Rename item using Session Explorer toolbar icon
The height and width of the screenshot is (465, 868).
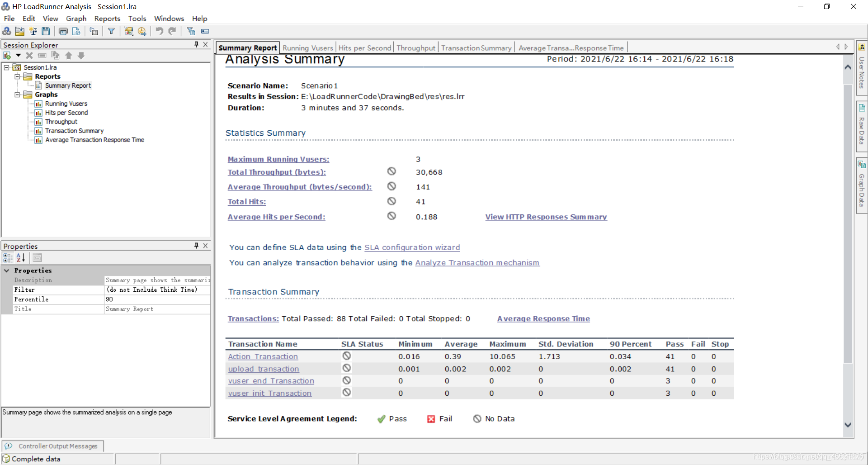[42, 56]
